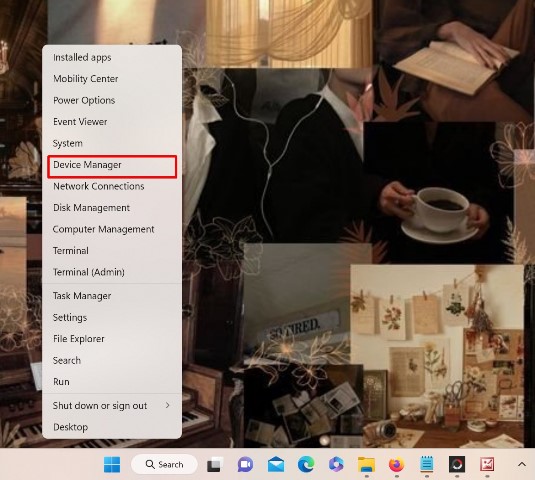
Task: Click the taskbar Search box
Action: (164, 464)
